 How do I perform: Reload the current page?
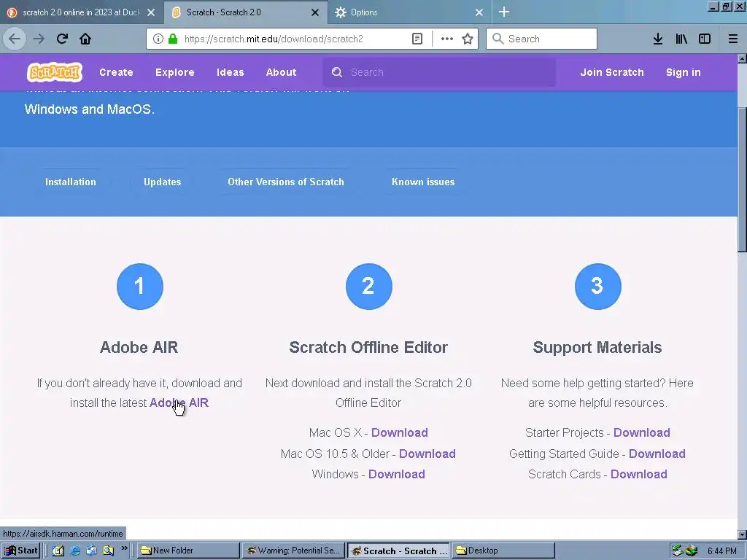pos(62,39)
